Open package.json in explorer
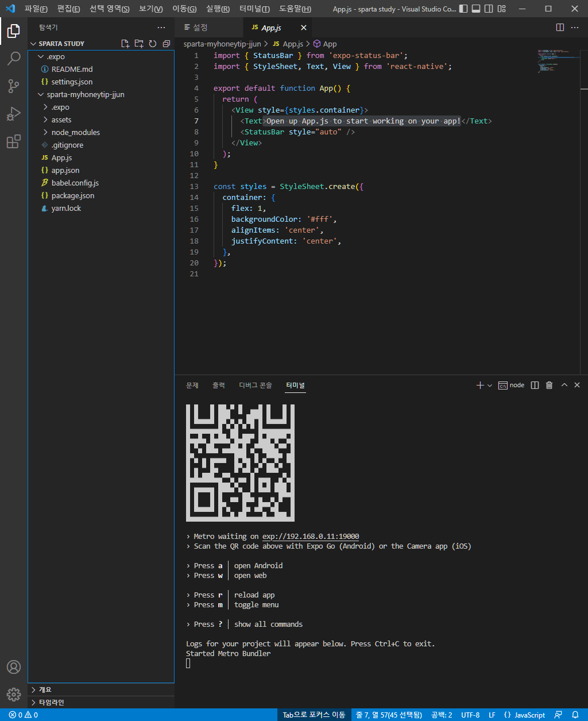The width and height of the screenshot is (588, 721). point(101,195)
